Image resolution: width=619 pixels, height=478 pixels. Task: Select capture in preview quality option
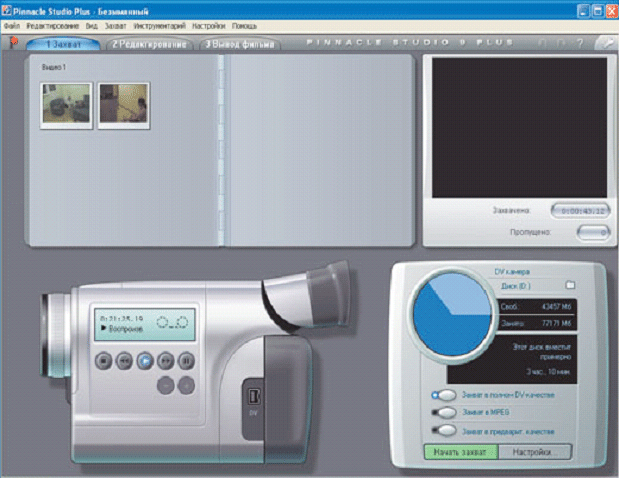[445, 430]
